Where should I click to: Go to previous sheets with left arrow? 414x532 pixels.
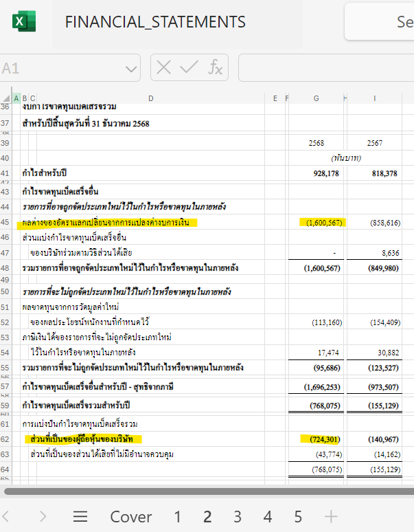[5, 517]
